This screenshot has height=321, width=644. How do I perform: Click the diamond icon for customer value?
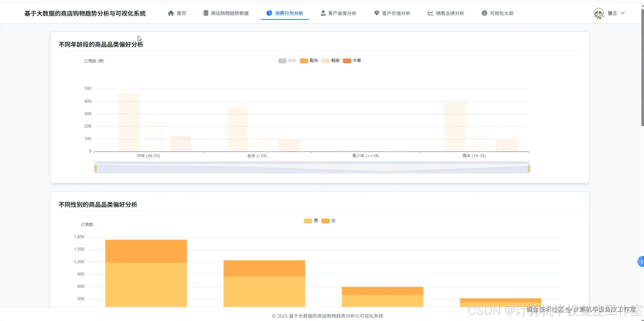pos(376,13)
